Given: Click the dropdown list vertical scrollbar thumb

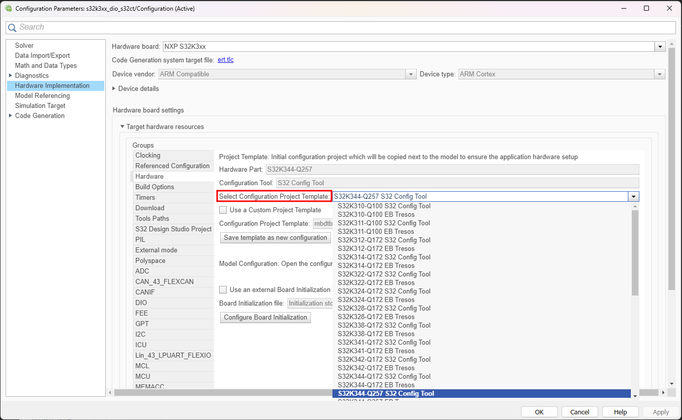Looking at the screenshot, I should [x=635, y=253].
